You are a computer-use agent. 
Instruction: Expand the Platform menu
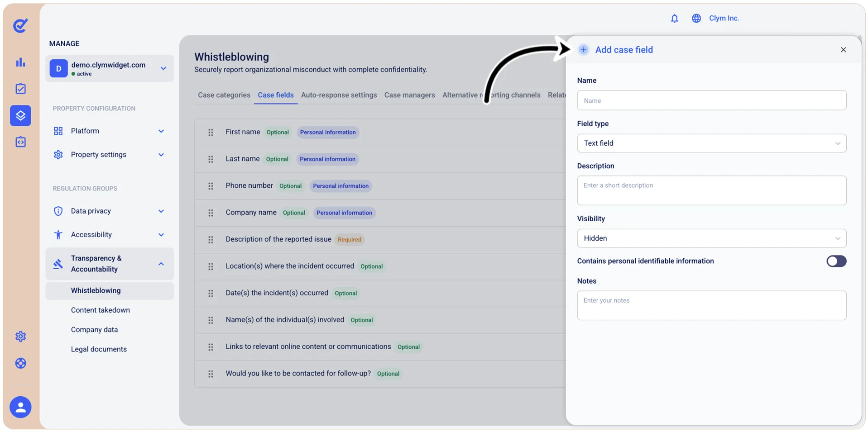coord(110,131)
